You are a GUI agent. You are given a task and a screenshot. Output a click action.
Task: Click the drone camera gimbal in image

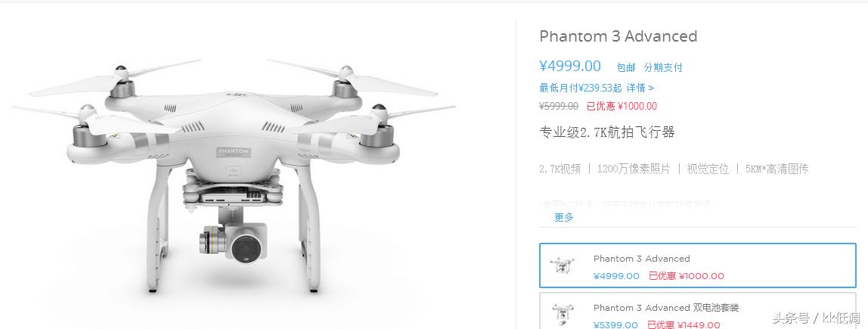[x=234, y=241]
